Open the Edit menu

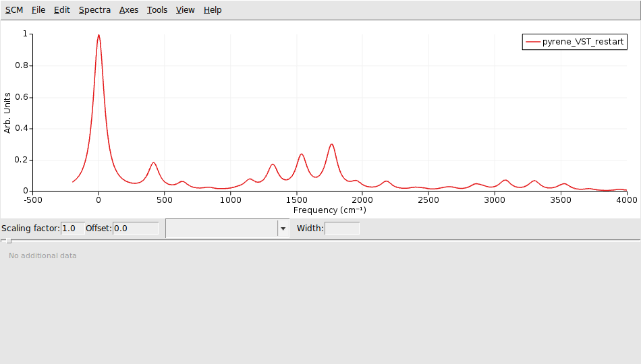tap(62, 10)
